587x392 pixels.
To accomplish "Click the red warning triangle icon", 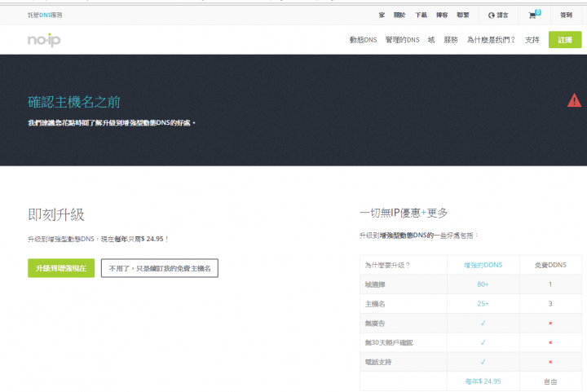I will (x=574, y=100).
